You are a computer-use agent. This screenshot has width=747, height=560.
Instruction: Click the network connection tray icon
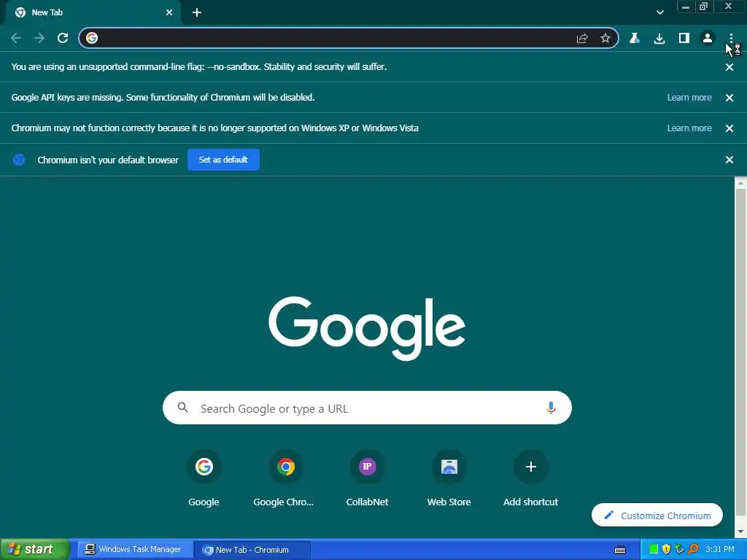679,549
